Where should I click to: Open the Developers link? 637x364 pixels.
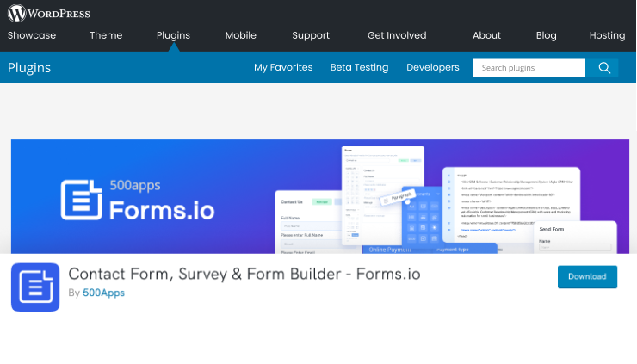point(433,67)
